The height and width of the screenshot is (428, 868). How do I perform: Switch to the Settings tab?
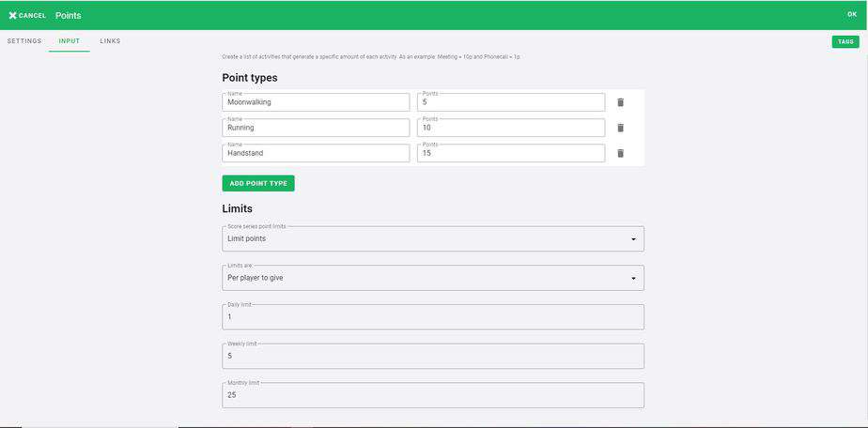(x=24, y=41)
